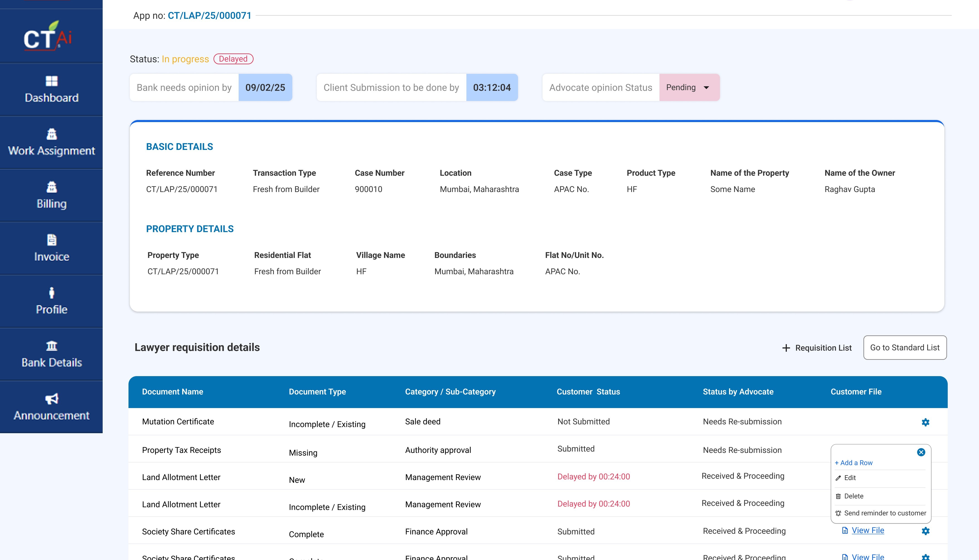Click the plus Requisition List button
The image size is (979, 560).
[817, 348]
